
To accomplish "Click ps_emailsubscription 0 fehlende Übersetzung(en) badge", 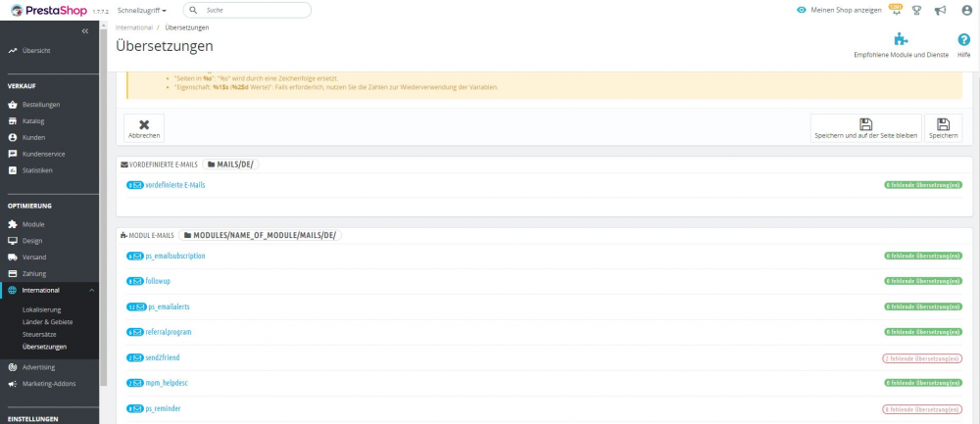I will click(x=923, y=256).
